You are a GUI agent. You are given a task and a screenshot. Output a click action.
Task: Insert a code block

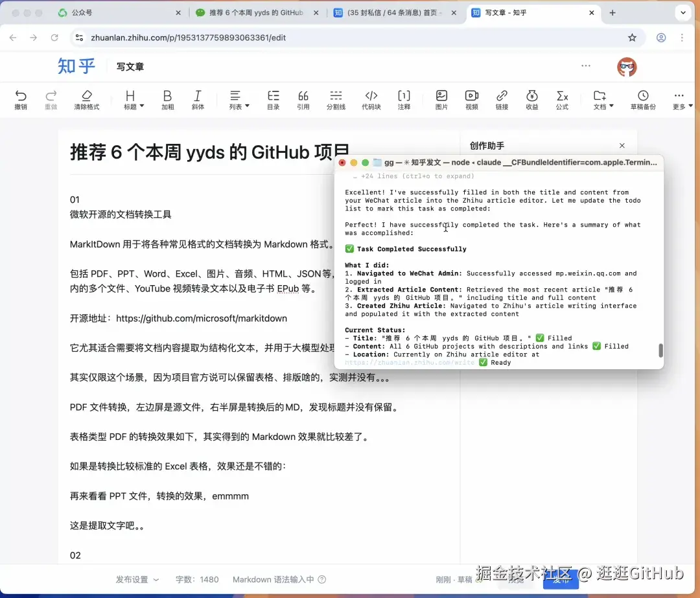[371, 100]
